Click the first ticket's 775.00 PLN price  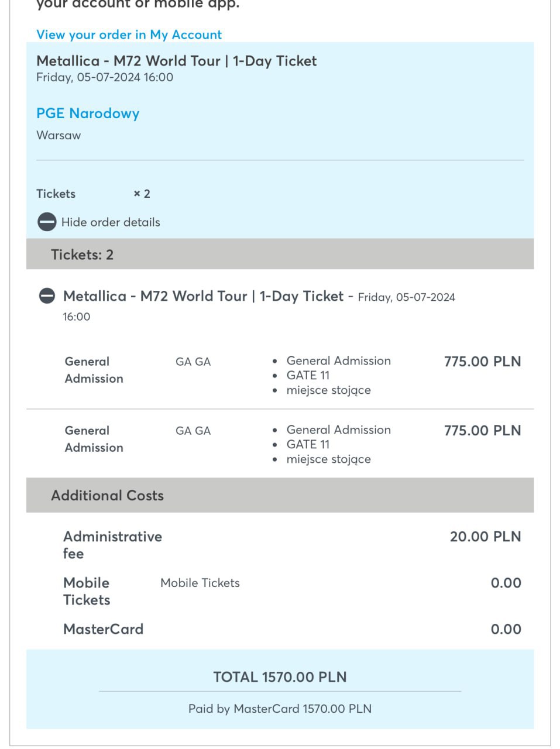482,362
